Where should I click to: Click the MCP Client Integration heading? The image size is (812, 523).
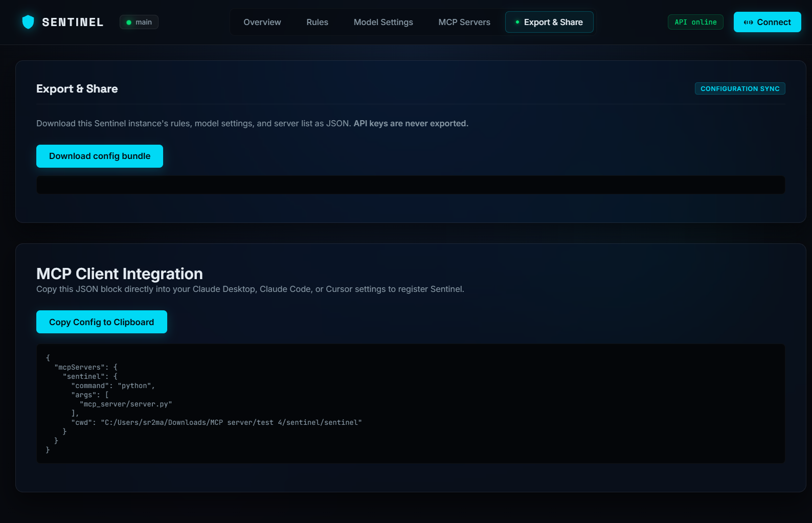pos(120,274)
